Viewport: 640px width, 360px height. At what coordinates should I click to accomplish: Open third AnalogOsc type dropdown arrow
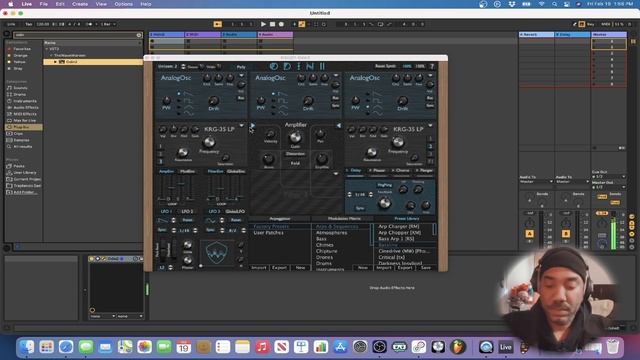tap(430, 76)
